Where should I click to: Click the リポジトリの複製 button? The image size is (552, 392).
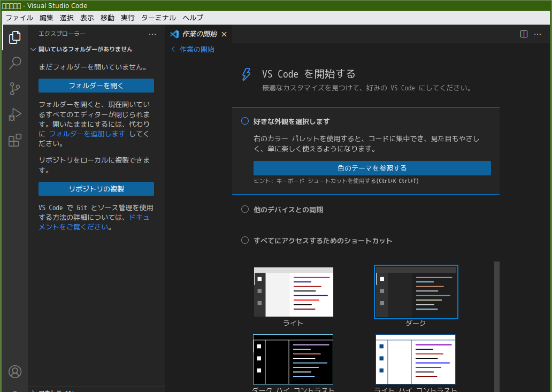click(x=96, y=189)
